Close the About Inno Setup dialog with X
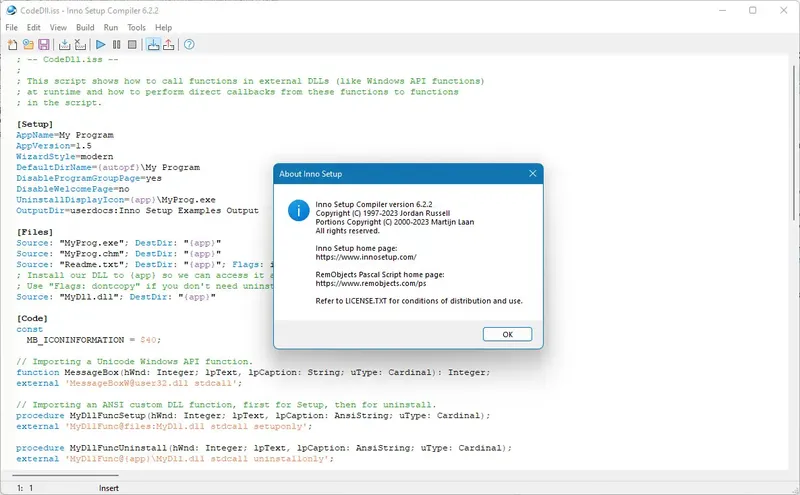This screenshot has width=800, height=495. (533, 174)
